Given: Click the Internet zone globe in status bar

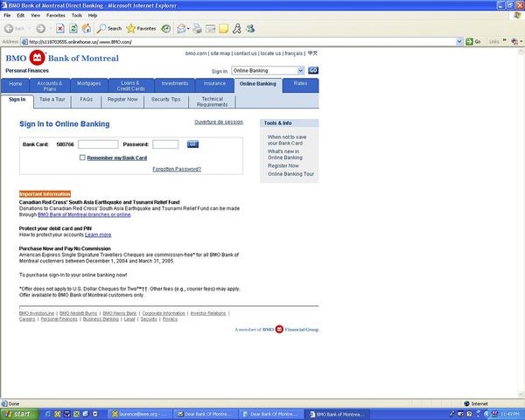Looking at the screenshot, I should pyautogui.click(x=466, y=403).
